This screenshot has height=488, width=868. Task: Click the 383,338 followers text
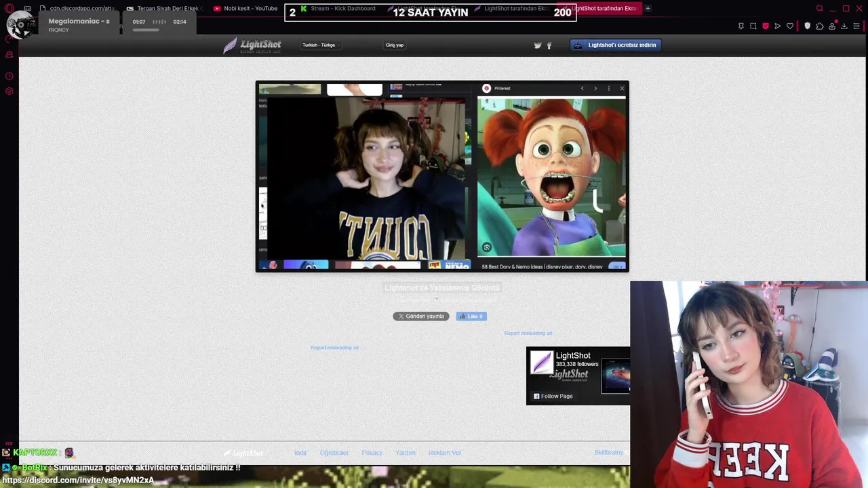pyautogui.click(x=577, y=364)
